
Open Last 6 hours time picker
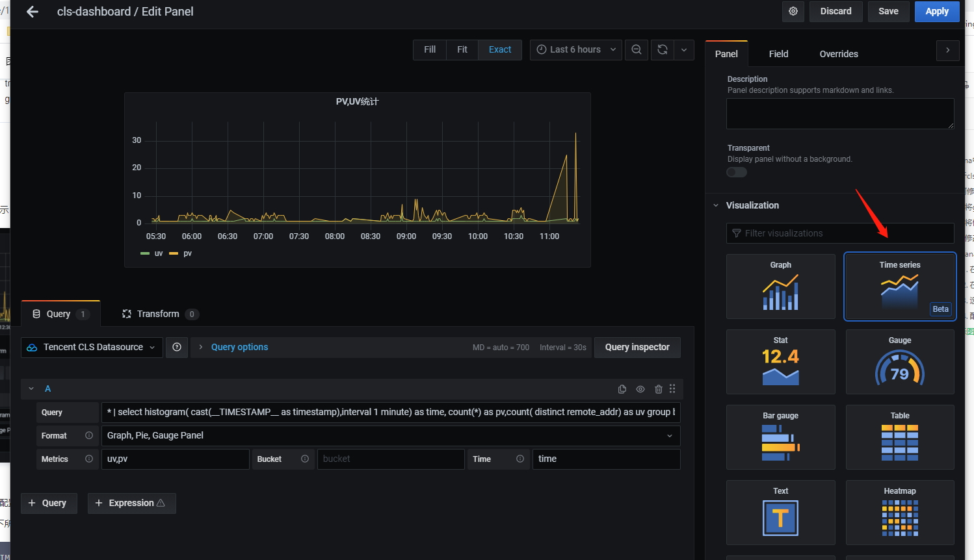576,49
